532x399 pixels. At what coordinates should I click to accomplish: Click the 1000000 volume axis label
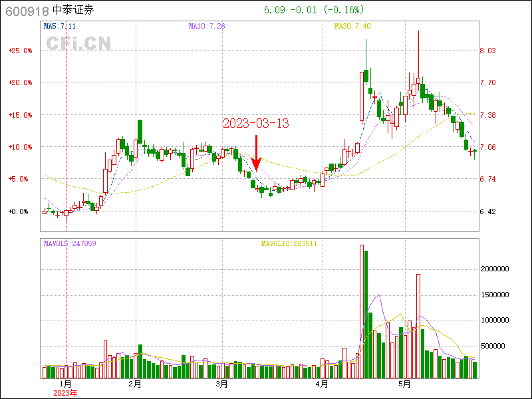coord(495,321)
